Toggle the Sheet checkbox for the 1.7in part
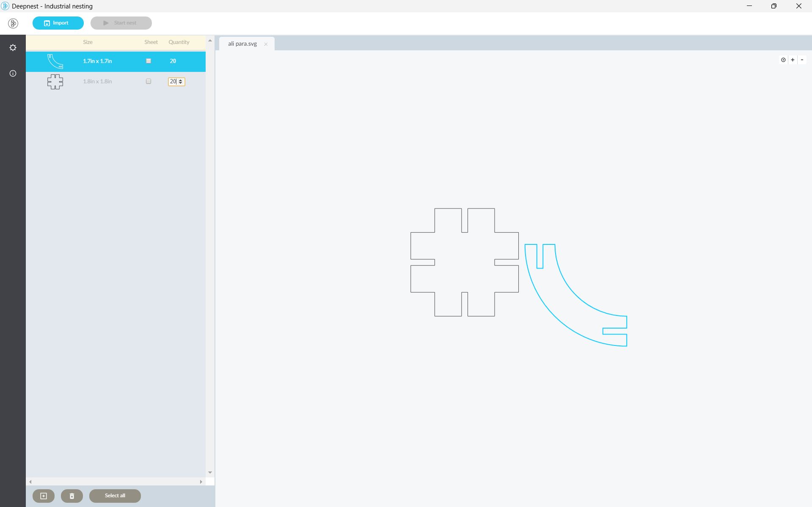This screenshot has width=812, height=507. [149, 61]
